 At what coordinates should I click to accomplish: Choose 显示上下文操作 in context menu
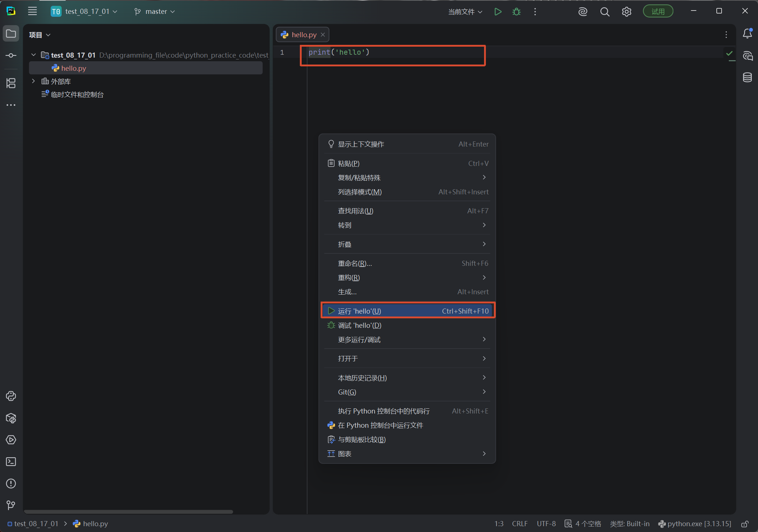point(407,144)
